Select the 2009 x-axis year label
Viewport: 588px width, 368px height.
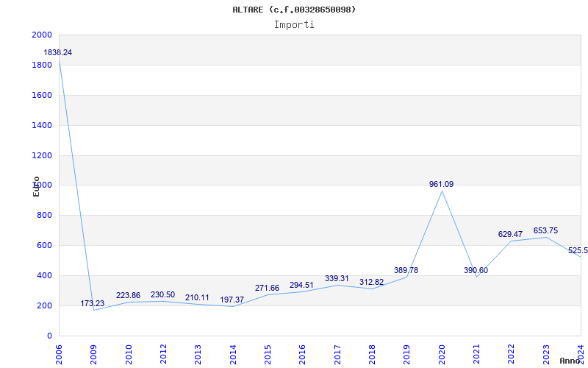tap(94, 353)
